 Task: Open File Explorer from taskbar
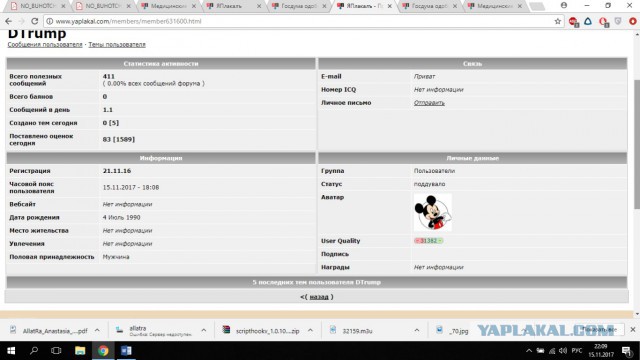[80, 351]
